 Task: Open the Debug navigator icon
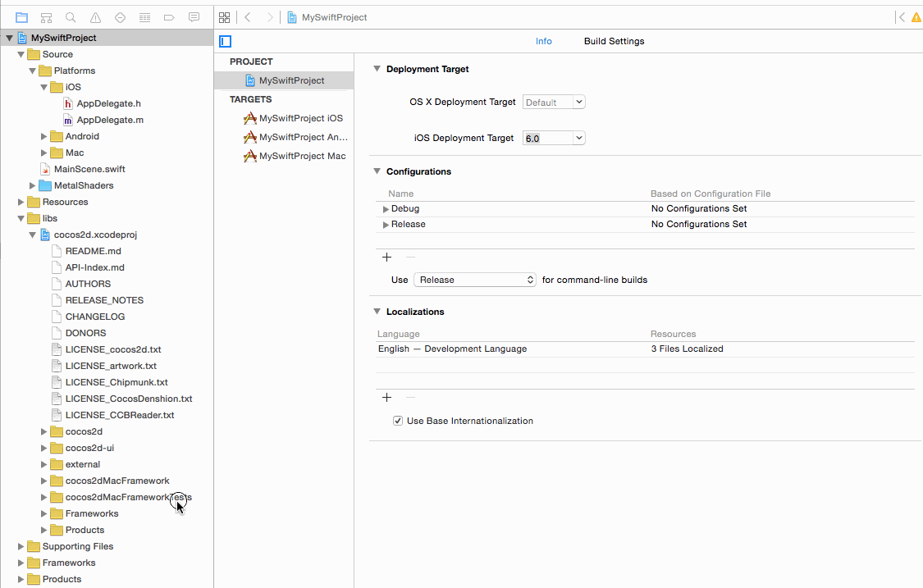pyautogui.click(x=144, y=18)
